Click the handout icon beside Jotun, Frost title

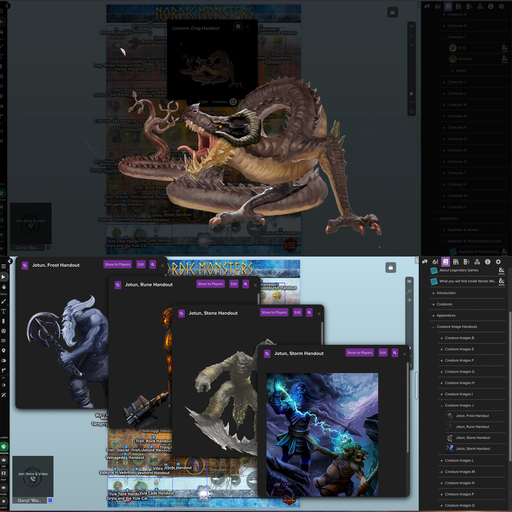(x=25, y=265)
